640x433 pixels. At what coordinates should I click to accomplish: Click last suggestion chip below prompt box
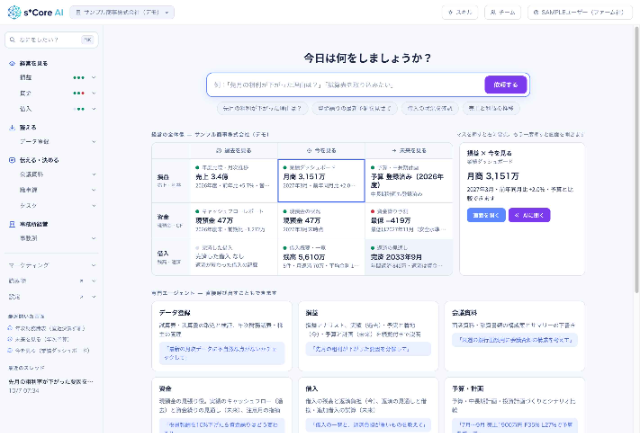491,109
